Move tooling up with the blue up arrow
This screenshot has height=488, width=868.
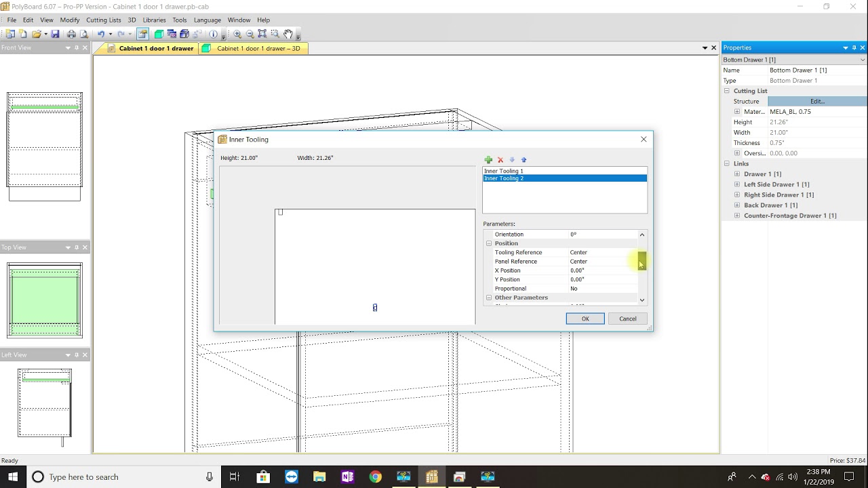click(524, 160)
